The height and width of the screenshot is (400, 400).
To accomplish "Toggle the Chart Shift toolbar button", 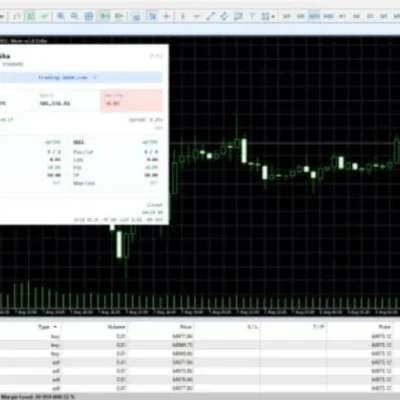I will (x=119, y=16).
